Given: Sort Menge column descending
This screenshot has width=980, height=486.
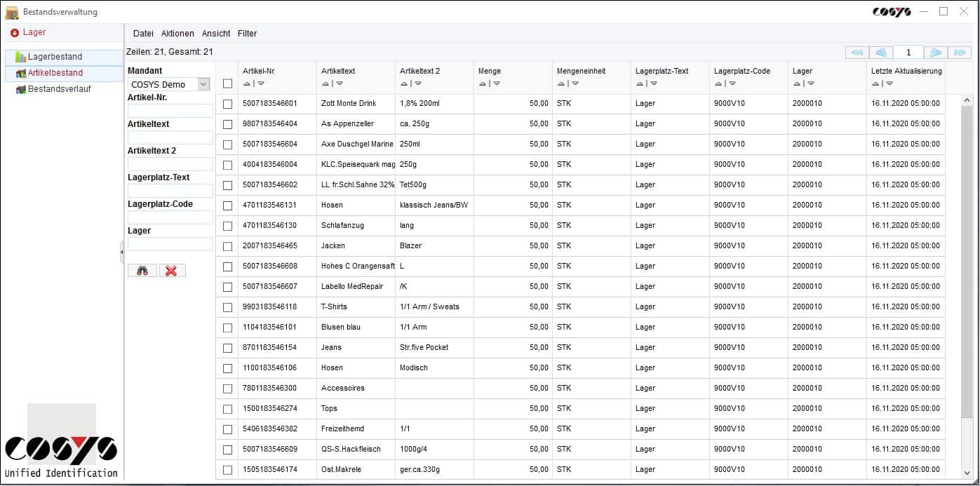Looking at the screenshot, I should pos(497,83).
